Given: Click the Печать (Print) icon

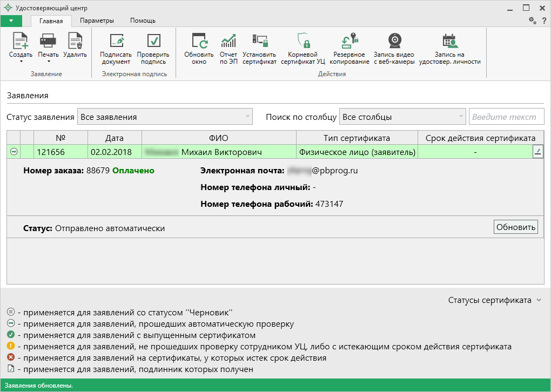Looking at the screenshot, I should (x=48, y=42).
